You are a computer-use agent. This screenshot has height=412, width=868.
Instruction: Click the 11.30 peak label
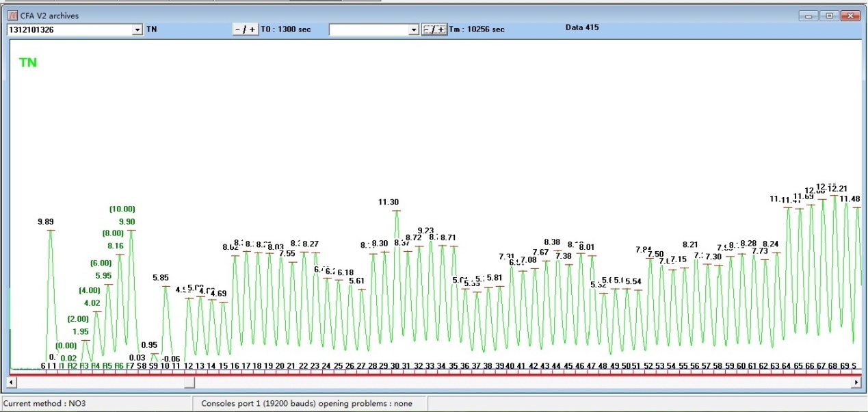pos(389,202)
